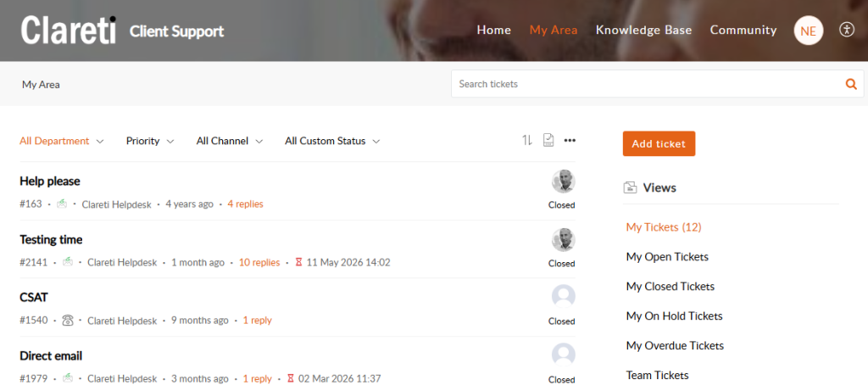
Task: Click the Clareti logo
Action: tap(69, 31)
